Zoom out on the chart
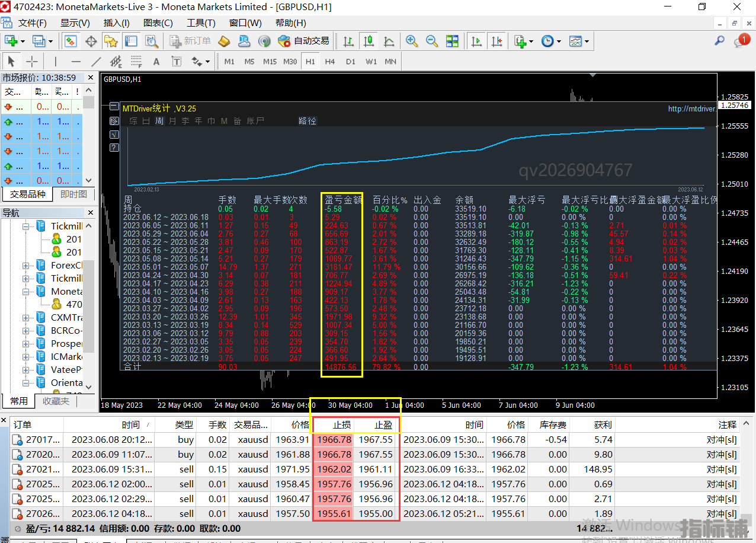This screenshot has height=543, width=756. (x=432, y=41)
